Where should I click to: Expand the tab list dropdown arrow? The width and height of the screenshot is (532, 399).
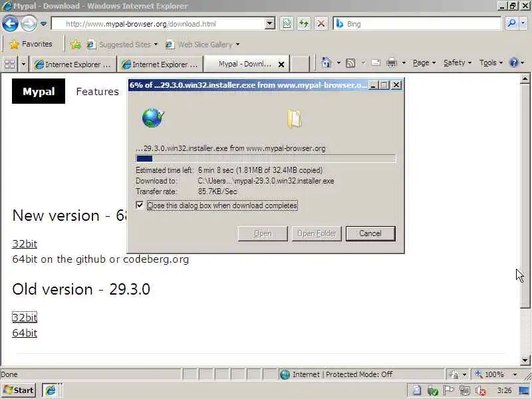(23, 64)
